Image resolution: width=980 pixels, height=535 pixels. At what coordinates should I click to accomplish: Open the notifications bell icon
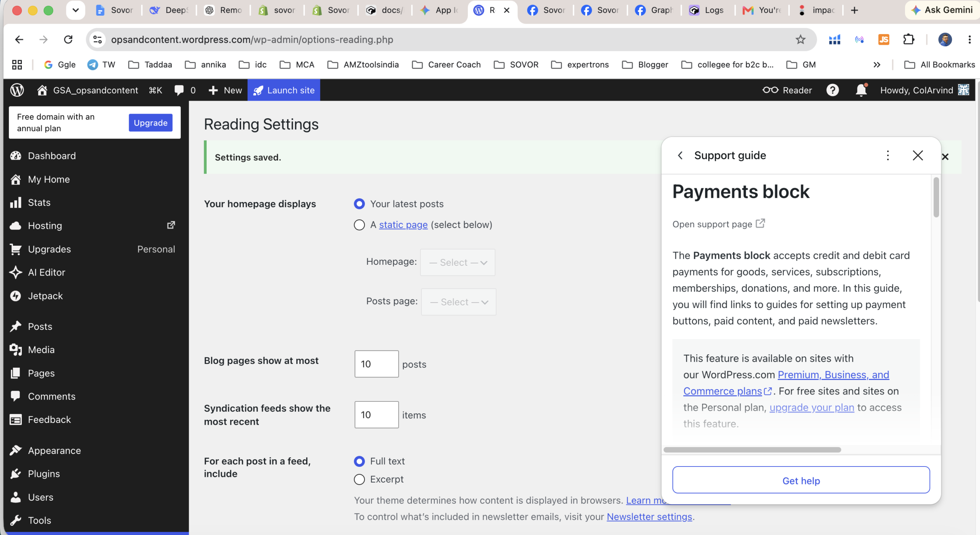pos(861,90)
